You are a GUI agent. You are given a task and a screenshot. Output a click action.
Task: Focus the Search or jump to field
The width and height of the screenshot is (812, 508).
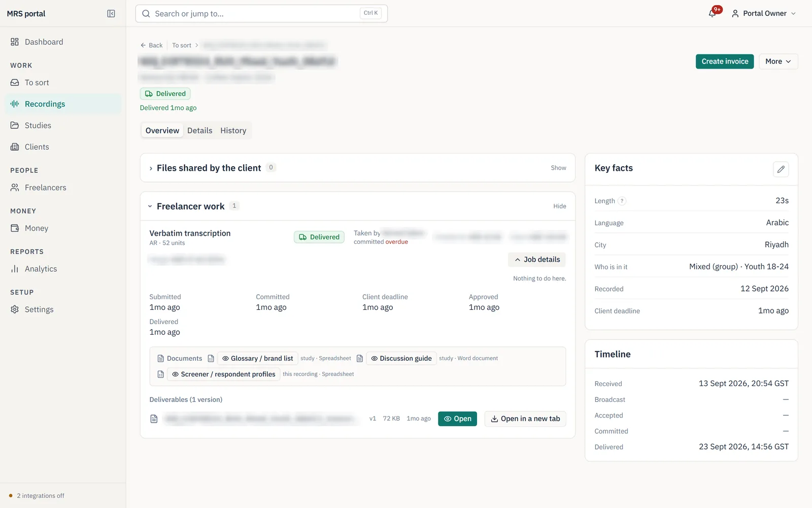tap(261, 14)
